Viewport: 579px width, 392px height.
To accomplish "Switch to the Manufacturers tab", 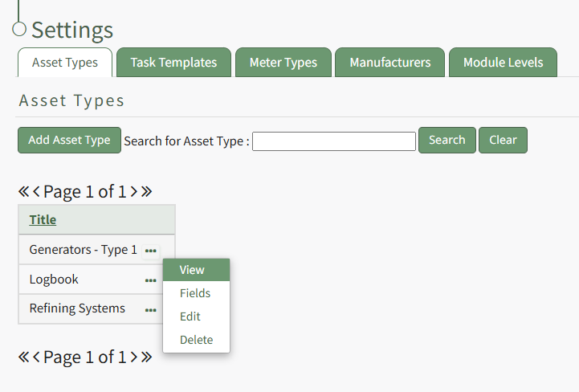I will click(x=389, y=63).
